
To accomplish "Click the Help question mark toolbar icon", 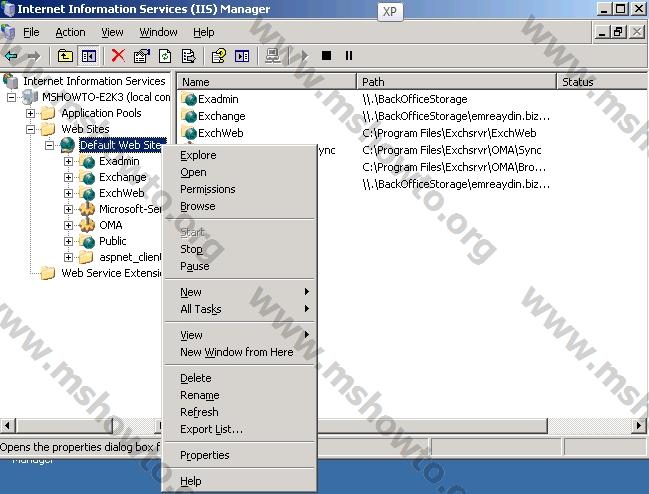I will [219, 55].
